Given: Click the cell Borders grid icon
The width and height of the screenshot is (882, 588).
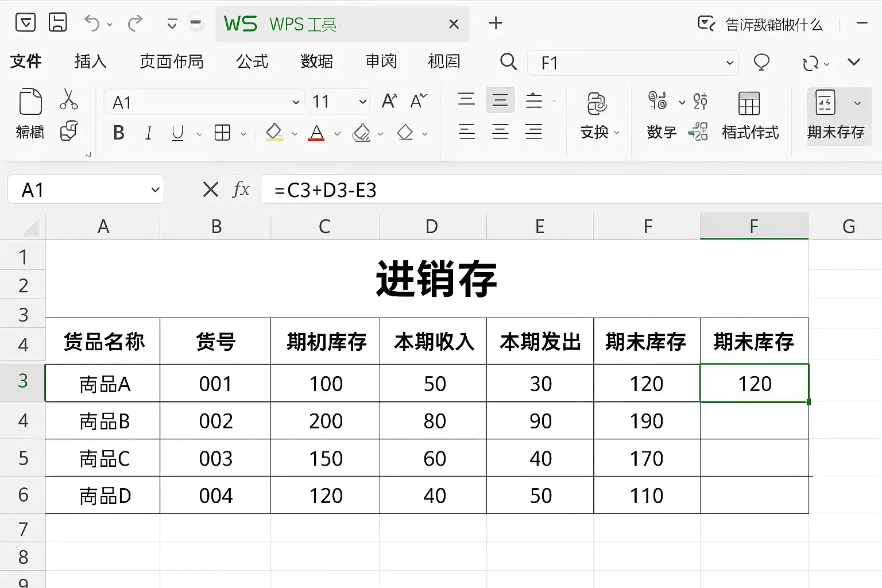Looking at the screenshot, I should pyautogui.click(x=222, y=133).
